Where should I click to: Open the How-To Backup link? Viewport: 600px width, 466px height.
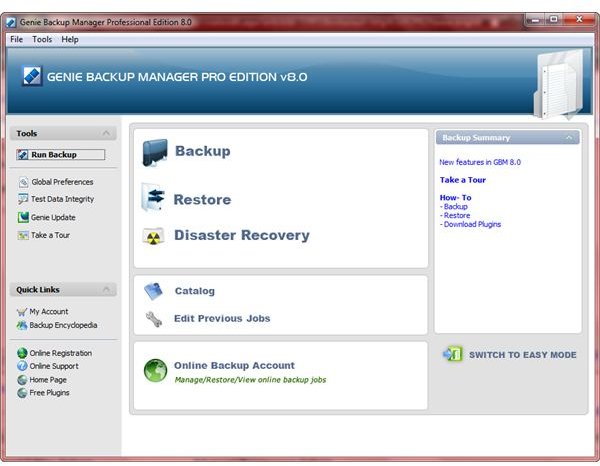pos(455,207)
